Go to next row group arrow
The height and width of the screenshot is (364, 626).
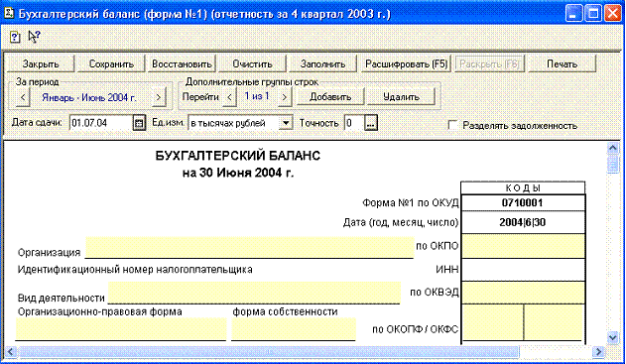point(285,97)
